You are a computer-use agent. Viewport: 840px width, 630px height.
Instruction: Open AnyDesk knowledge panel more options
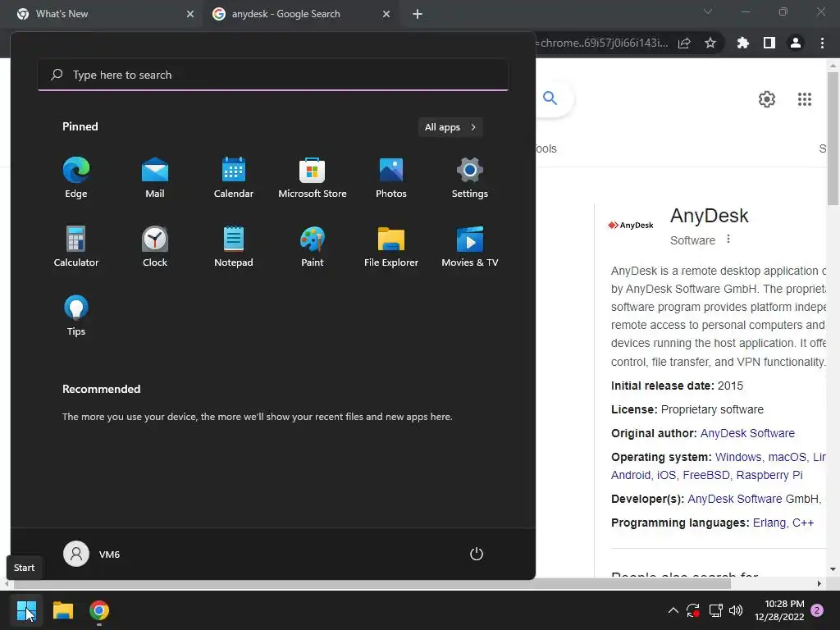[728, 239]
